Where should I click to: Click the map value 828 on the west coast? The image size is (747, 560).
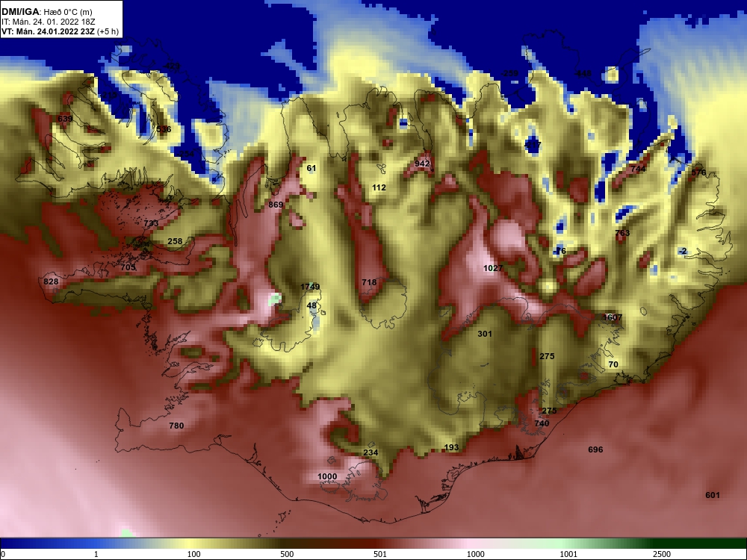click(x=51, y=281)
